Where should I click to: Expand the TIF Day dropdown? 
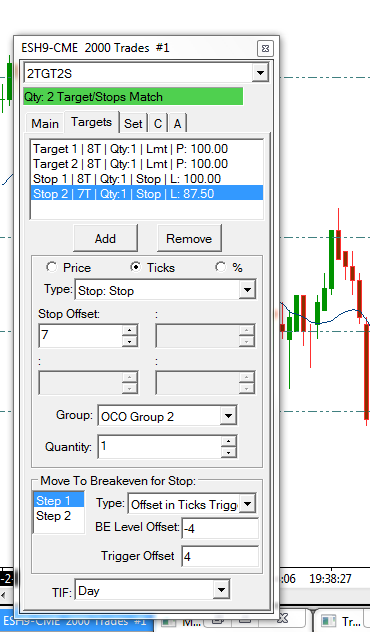(221, 590)
